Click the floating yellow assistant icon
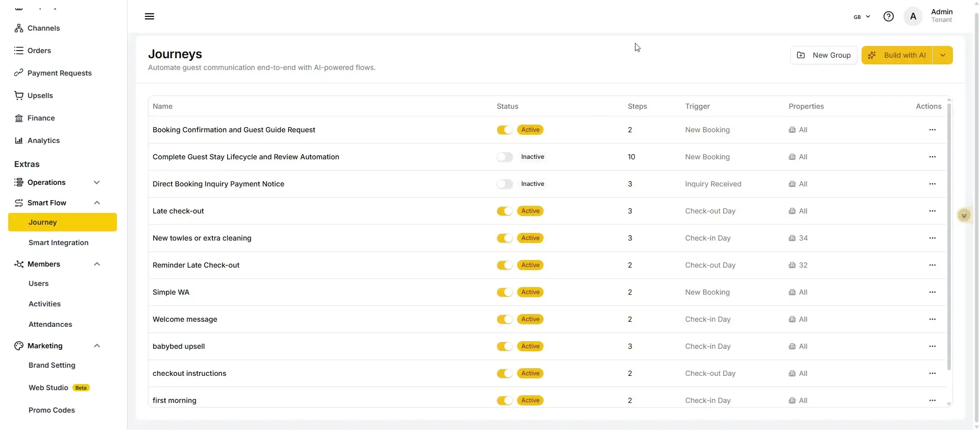The image size is (980, 430). 964,216
